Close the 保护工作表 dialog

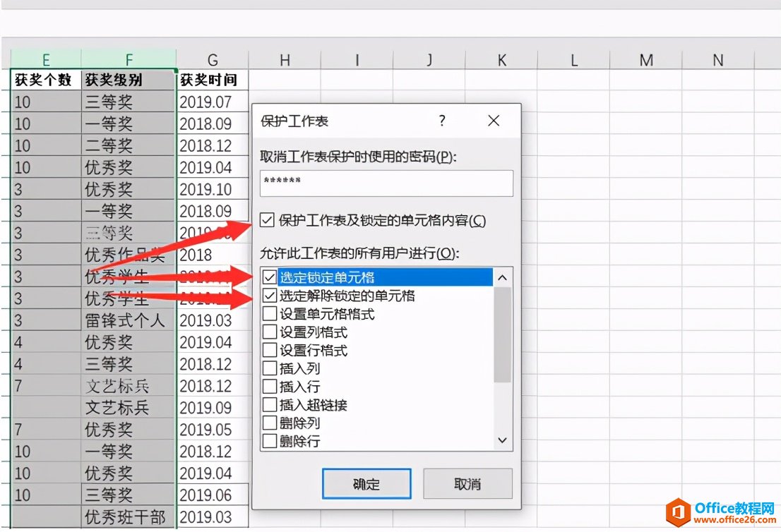494,121
